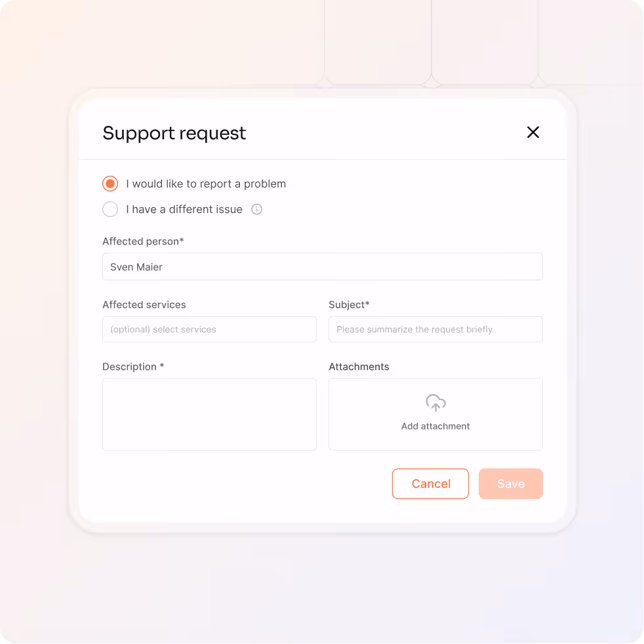
Task: Save the support request
Action: pyautogui.click(x=510, y=484)
